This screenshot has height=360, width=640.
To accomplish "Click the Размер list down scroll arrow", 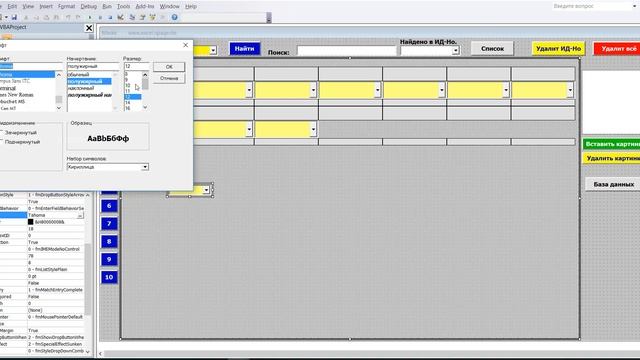I will (x=145, y=108).
